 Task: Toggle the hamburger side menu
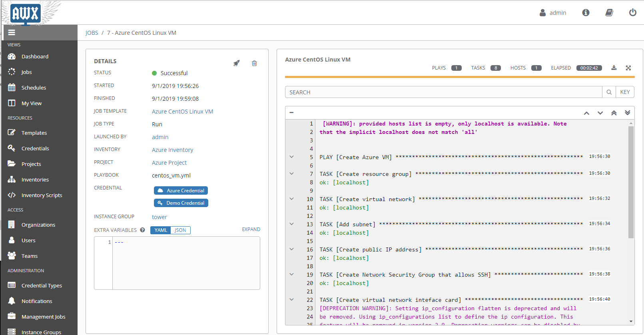12,32
